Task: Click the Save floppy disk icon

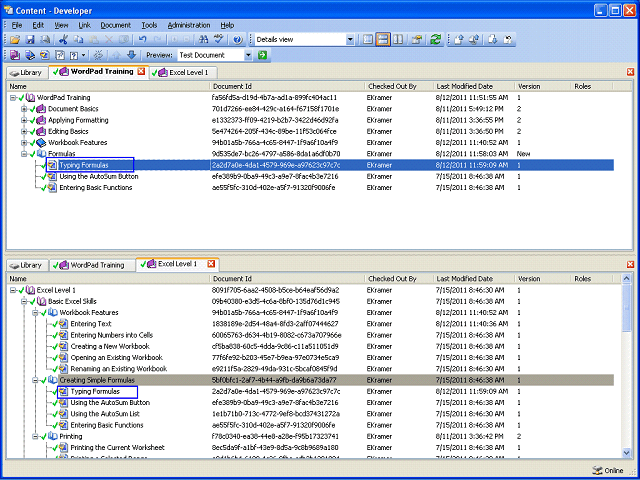Action: 30,40
